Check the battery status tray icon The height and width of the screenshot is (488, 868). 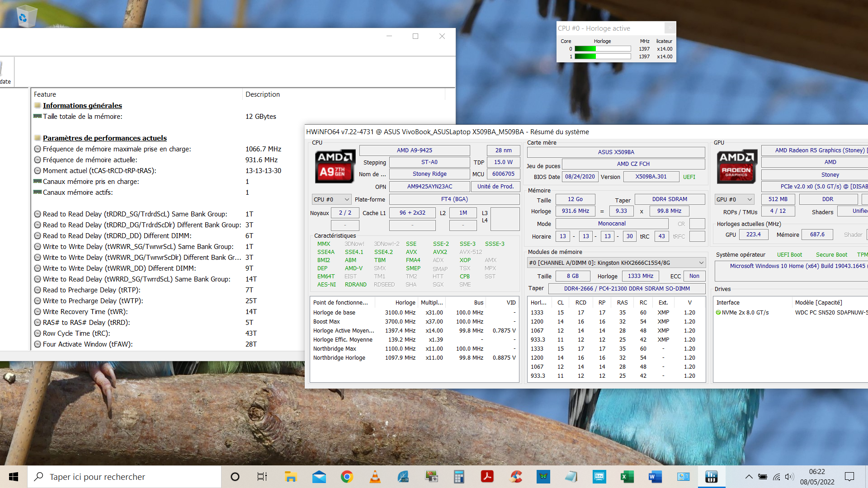763,477
